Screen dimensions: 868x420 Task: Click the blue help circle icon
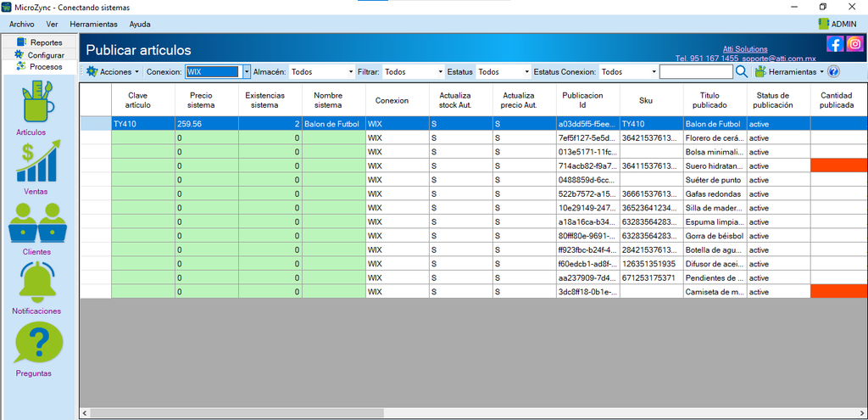(x=834, y=71)
